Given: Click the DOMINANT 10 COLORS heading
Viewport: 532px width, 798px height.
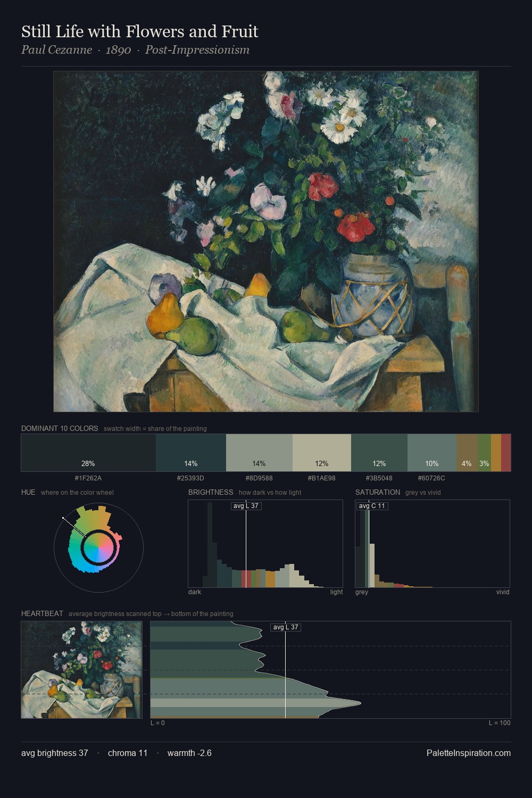Looking at the screenshot, I should (x=60, y=428).
